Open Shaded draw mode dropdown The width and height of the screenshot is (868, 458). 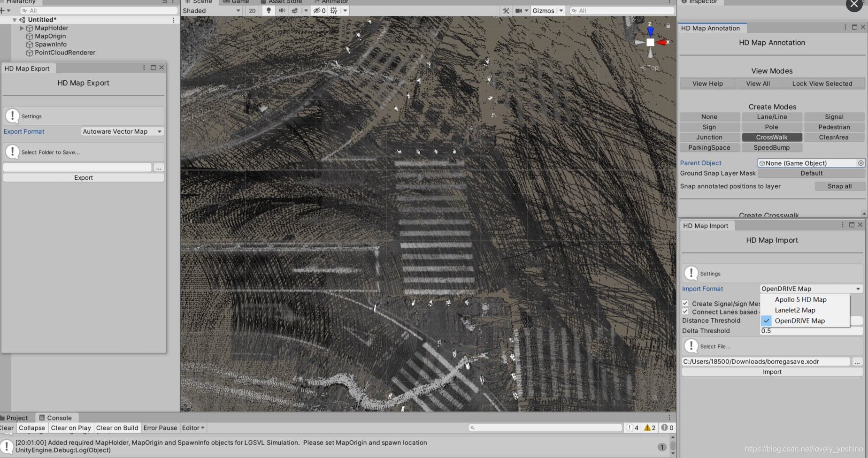coord(211,11)
